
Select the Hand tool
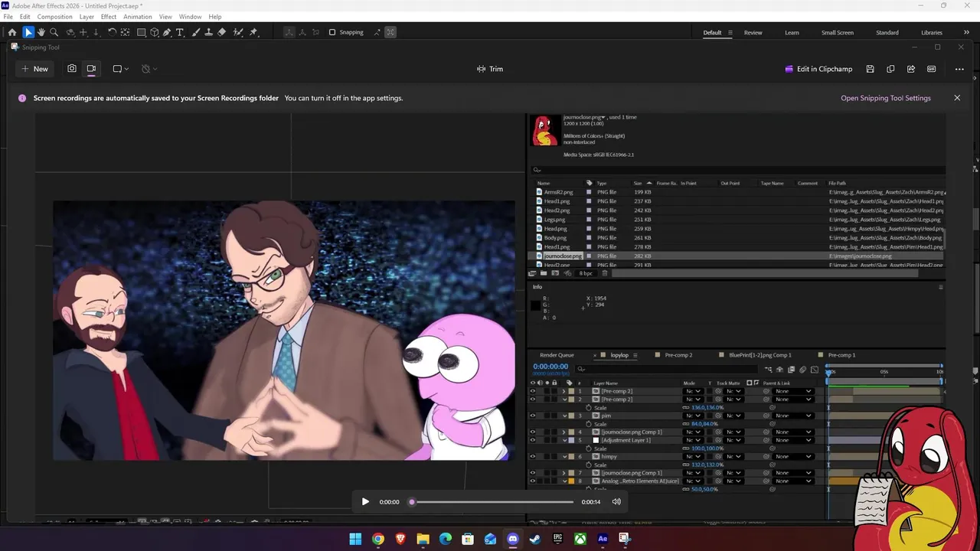41,32
